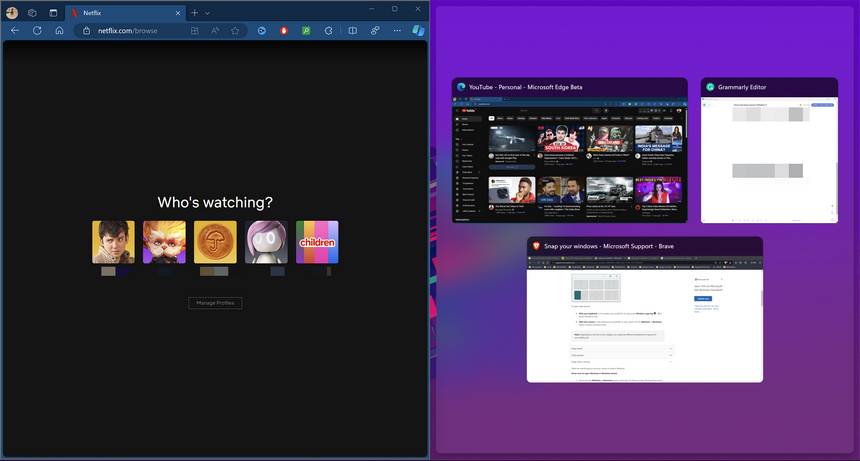
Task: Open Edge Settings and more menu
Action: click(398, 31)
